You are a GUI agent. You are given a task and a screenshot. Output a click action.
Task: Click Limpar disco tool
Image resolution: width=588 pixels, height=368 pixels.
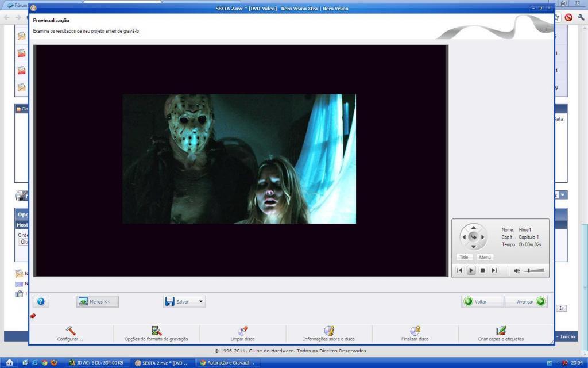click(x=242, y=333)
